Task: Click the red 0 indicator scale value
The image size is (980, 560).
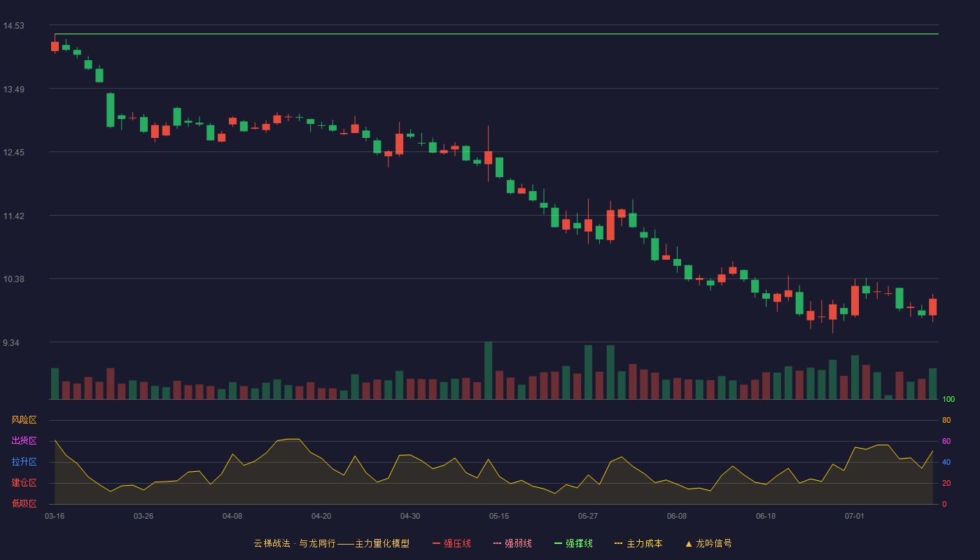Action: pyautogui.click(x=944, y=504)
